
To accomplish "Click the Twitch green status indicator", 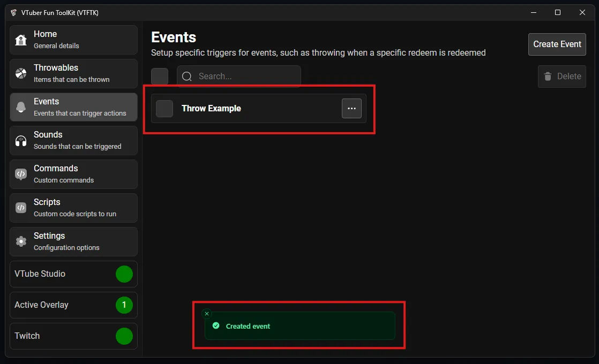I will (124, 336).
